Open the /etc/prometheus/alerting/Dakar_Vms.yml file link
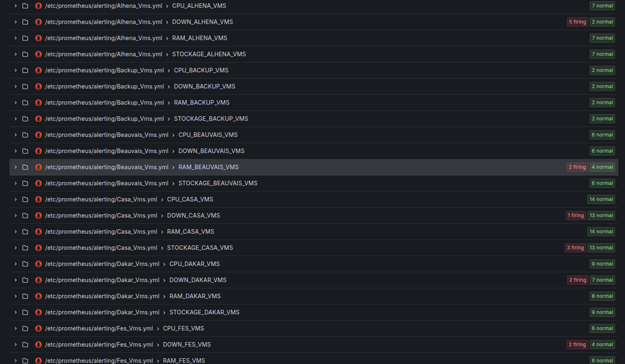This screenshot has height=364, width=625. pos(102,263)
